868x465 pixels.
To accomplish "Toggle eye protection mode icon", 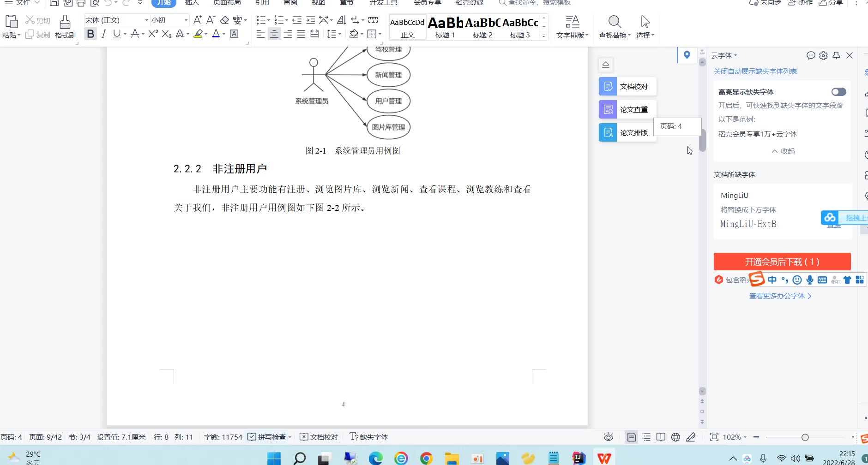I will coord(609,437).
